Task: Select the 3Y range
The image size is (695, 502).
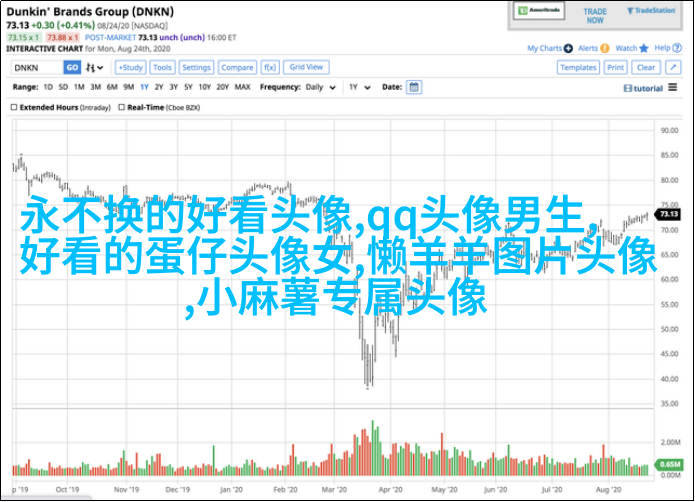Action: click(173, 87)
